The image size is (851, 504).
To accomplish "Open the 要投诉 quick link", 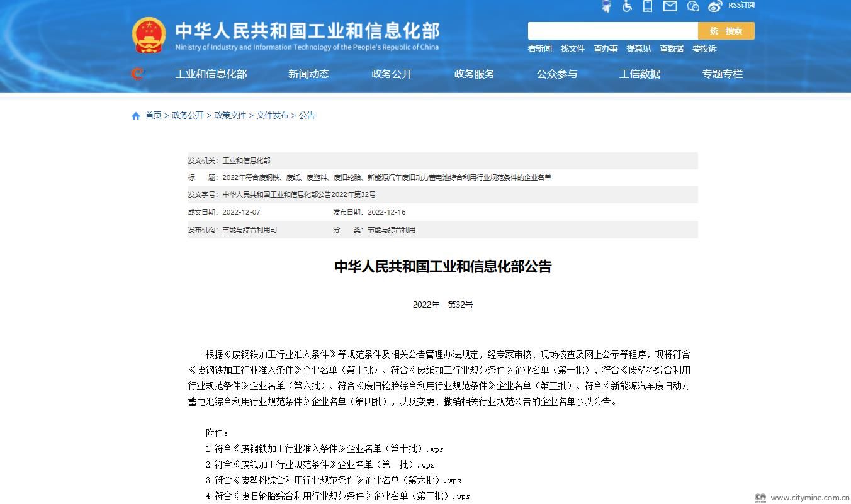I will 704,48.
